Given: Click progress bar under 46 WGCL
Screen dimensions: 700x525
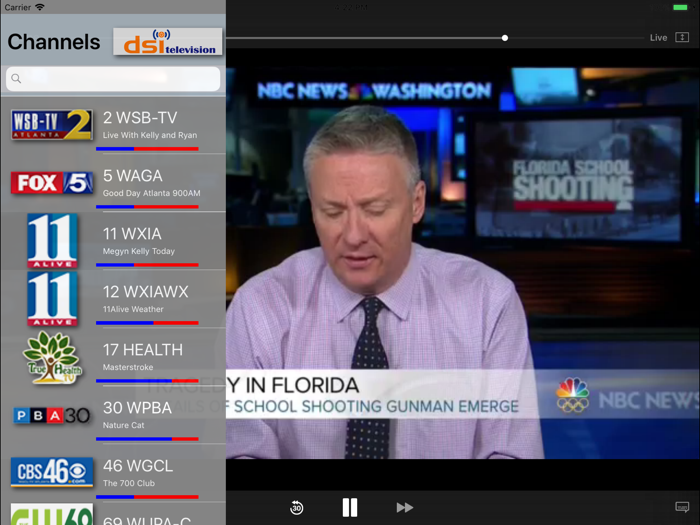Looking at the screenshot, I should [x=147, y=497].
